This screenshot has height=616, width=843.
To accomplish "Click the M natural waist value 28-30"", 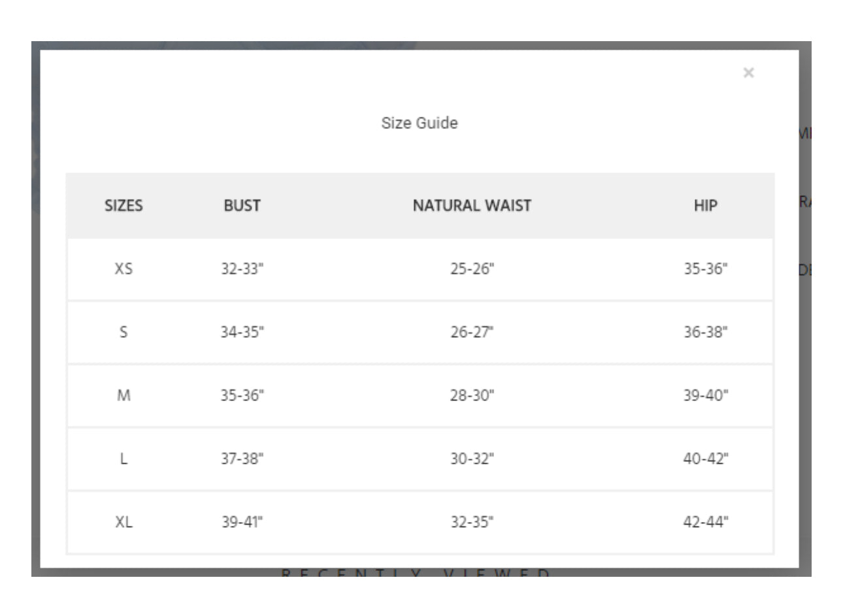I will [x=472, y=395].
